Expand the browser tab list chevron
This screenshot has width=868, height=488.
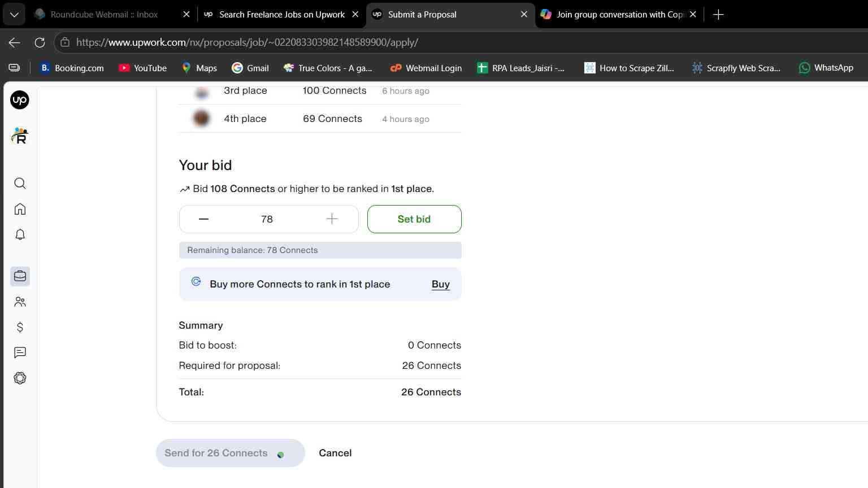click(x=14, y=15)
